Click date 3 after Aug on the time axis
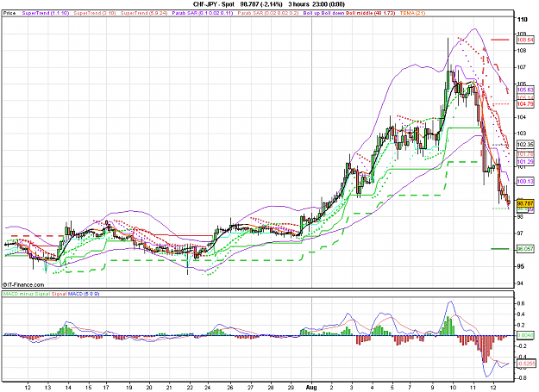The height and width of the screenshot is (392, 539). click(352, 388)
